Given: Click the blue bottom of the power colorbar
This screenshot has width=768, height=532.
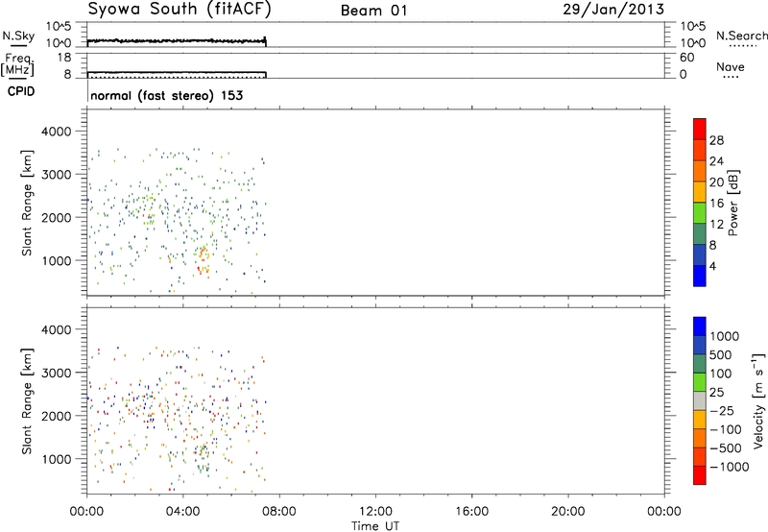Looking at the screenshot, I should [700, 276].
